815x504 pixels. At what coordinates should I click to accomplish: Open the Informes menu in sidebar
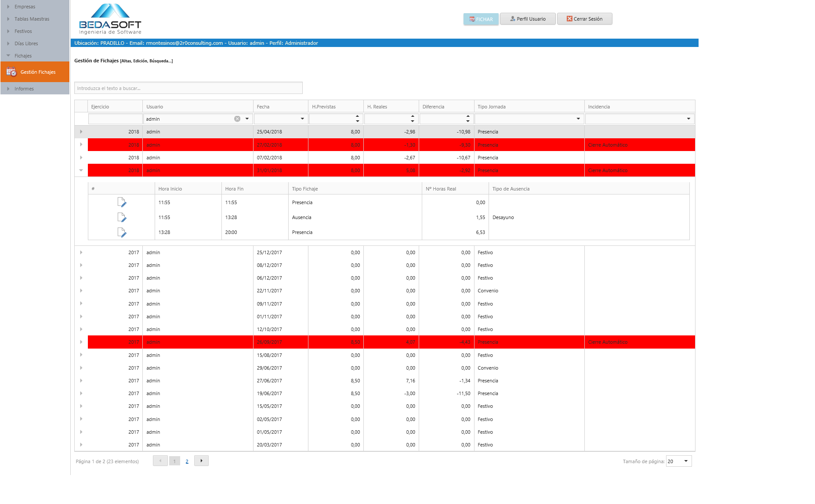24,89
